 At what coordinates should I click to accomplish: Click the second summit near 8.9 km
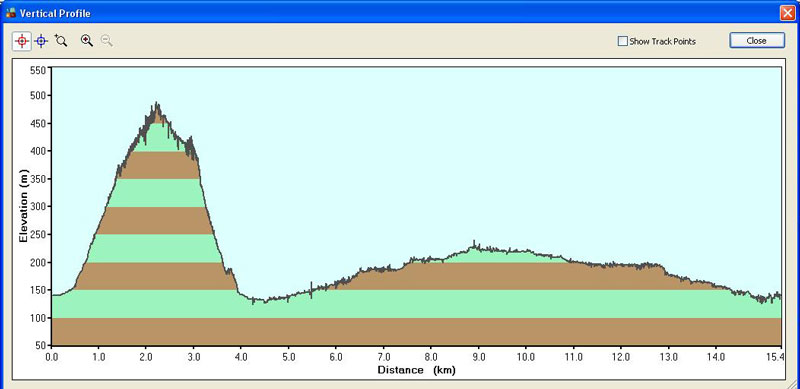pyautogui.click(x=474, y=245)
